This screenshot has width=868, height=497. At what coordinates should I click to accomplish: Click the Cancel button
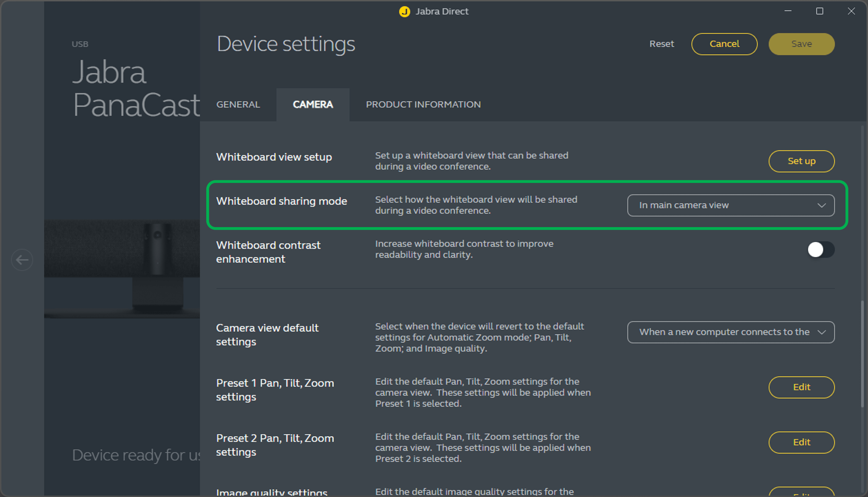724,44
